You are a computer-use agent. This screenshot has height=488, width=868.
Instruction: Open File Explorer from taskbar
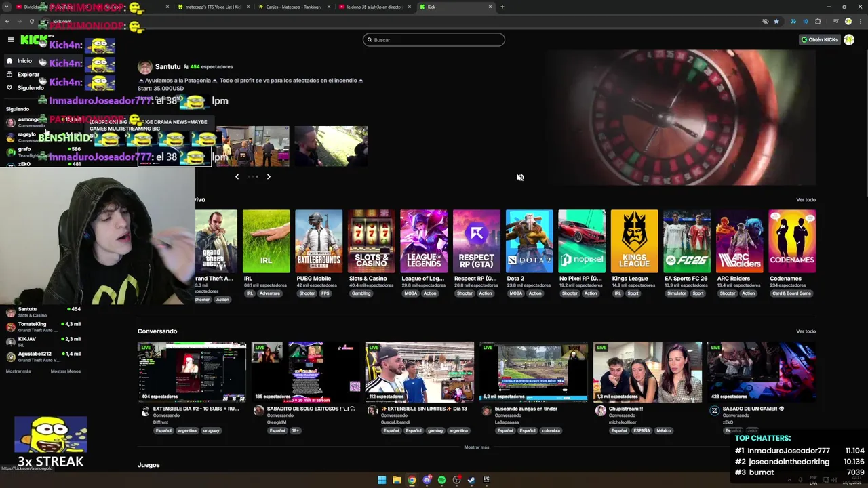397,480
